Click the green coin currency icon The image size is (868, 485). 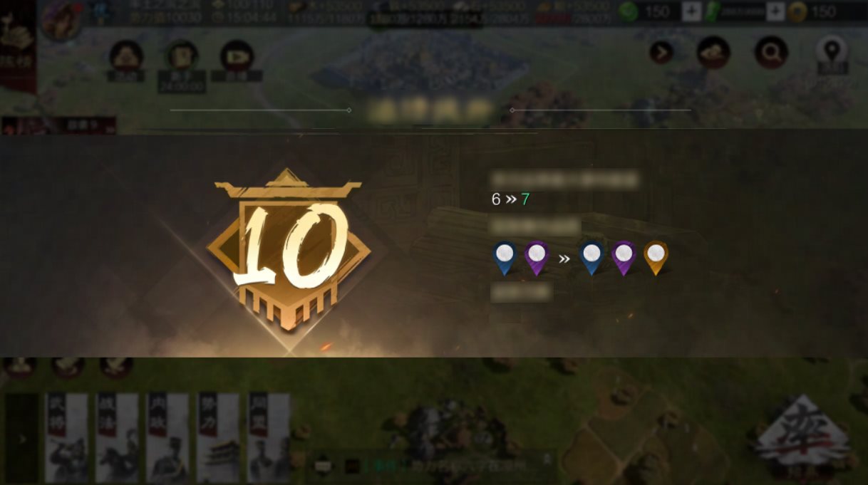[628, 11]
